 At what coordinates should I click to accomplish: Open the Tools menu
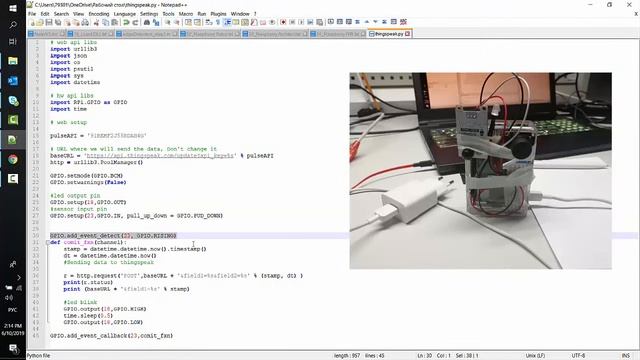click(169, 14)
